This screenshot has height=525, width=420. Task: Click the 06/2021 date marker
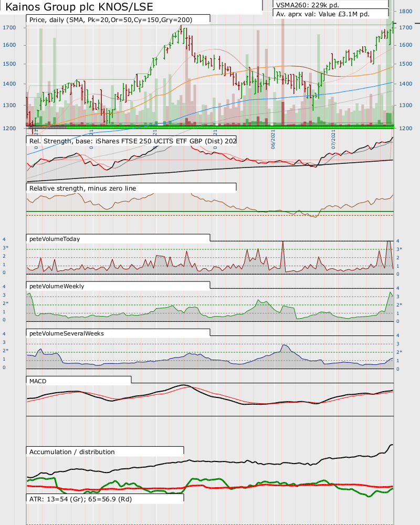point(273,139)
